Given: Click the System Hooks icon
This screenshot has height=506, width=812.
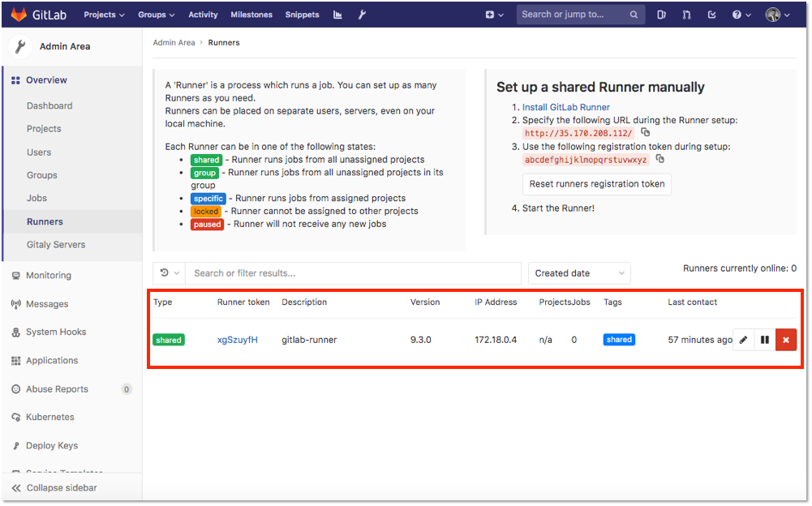Looking at the screenshot, I should click(16, 332).
